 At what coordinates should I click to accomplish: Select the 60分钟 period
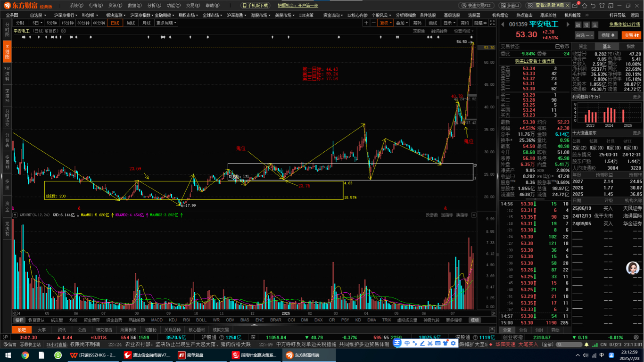(99, 23)
